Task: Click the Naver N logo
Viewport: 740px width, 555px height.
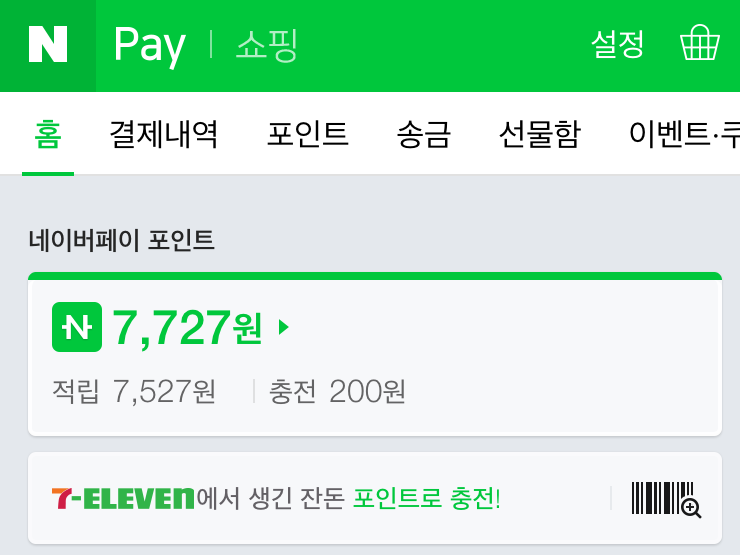Action: pos(48,44)
